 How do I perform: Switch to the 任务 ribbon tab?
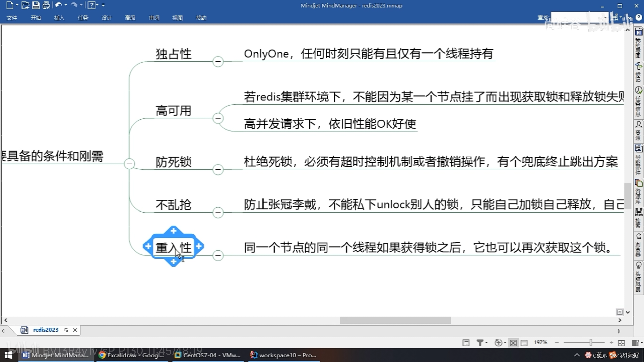tap(83, 18)
